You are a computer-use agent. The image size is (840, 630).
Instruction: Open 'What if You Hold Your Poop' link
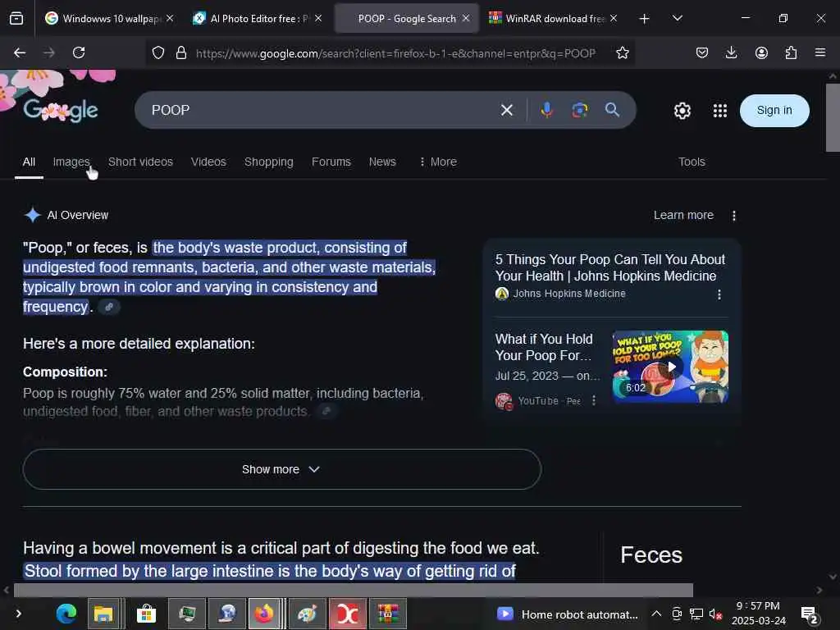pos(544,347)
